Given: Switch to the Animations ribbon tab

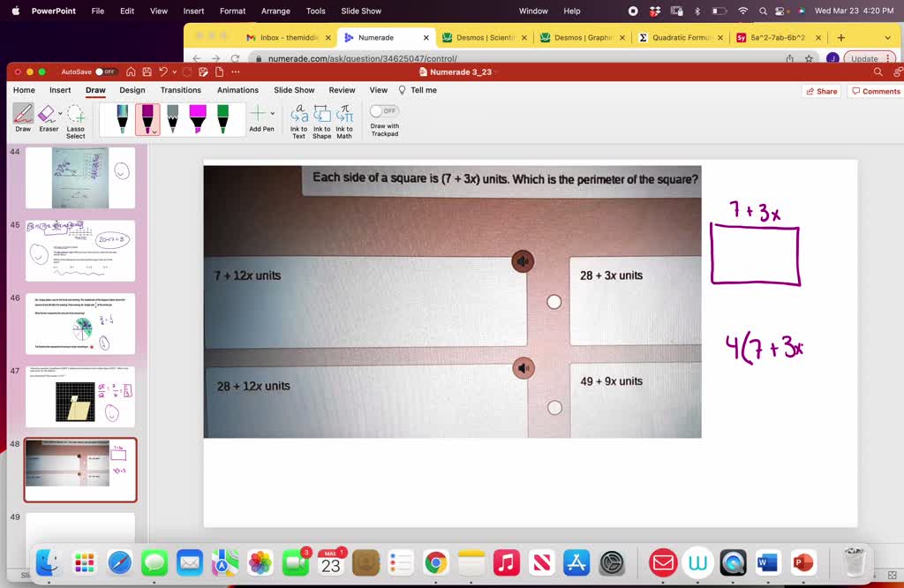Looking at the screenshot, I should (237, 90).
